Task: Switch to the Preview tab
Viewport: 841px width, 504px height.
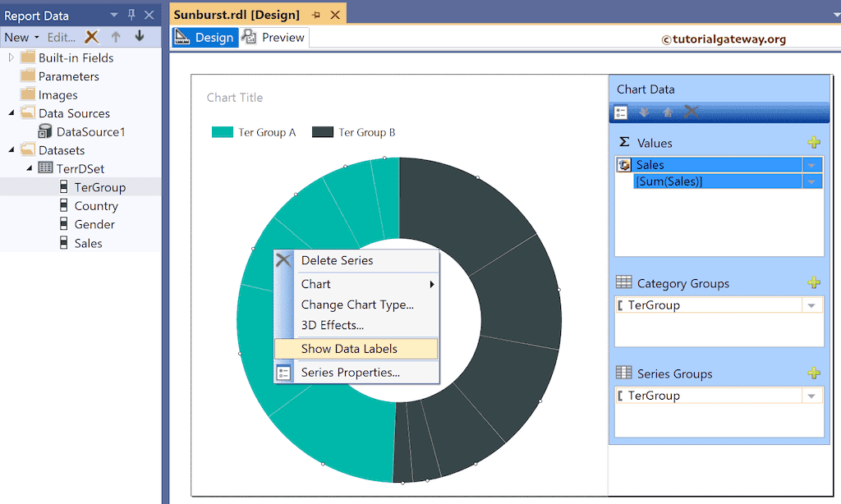Action: click(x=281, y=37)
